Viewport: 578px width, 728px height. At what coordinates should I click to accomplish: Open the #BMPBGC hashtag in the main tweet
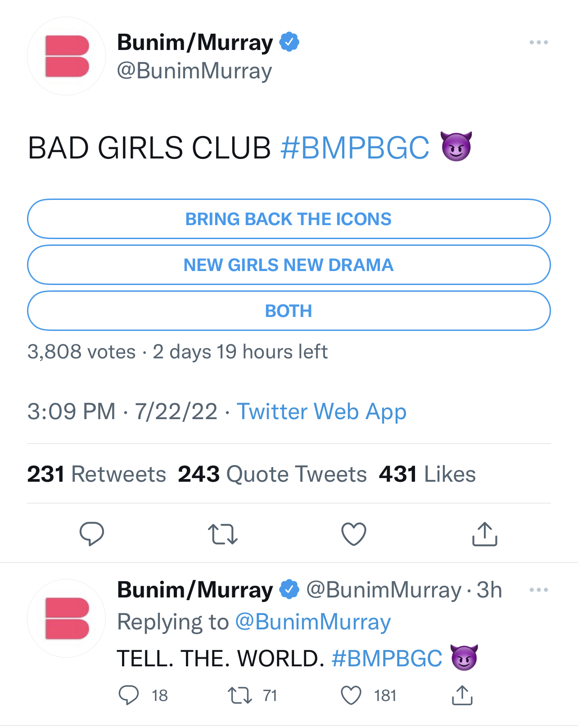[x=355, y=148]
